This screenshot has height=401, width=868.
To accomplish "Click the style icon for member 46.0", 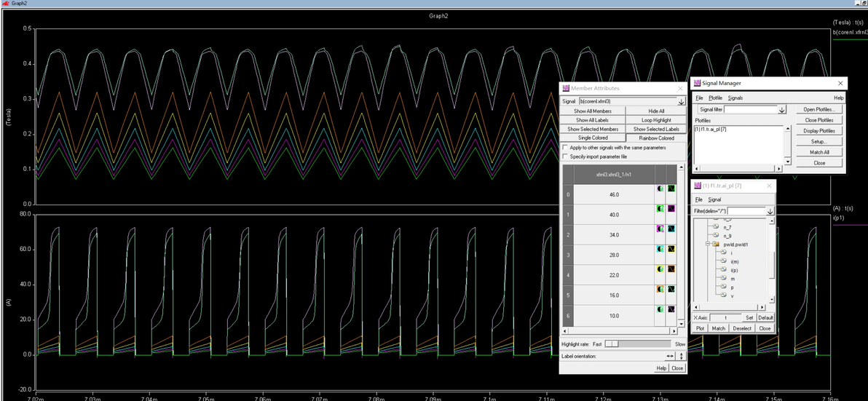I will pos(660,188).
